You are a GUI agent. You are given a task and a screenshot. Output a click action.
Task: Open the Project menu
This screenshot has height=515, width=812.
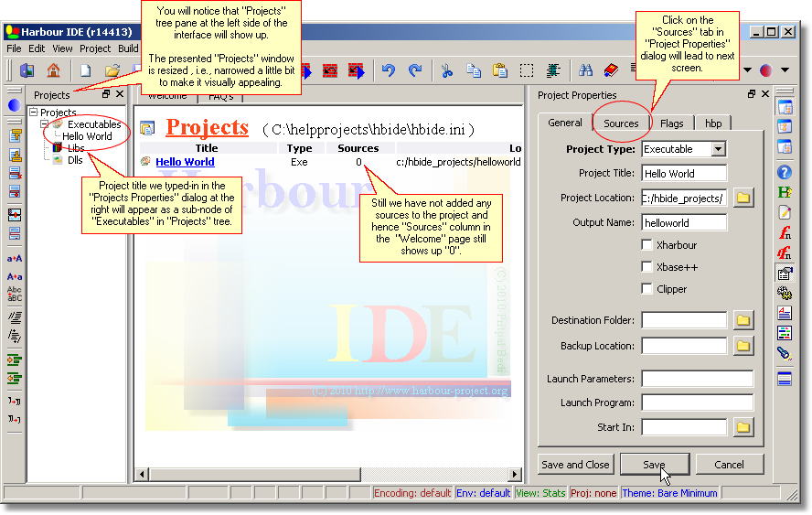95,48
